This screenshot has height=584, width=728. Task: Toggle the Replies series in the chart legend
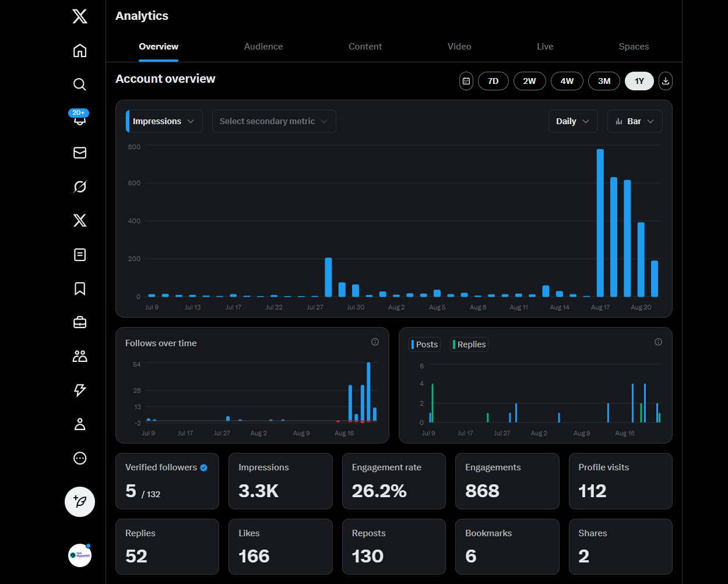469,344
